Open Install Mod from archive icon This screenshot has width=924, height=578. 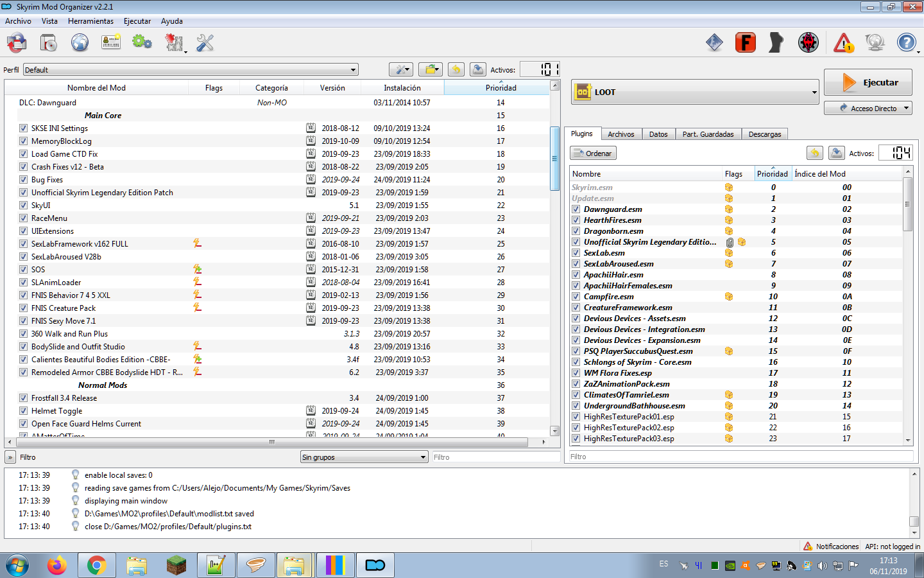point(49,43)
